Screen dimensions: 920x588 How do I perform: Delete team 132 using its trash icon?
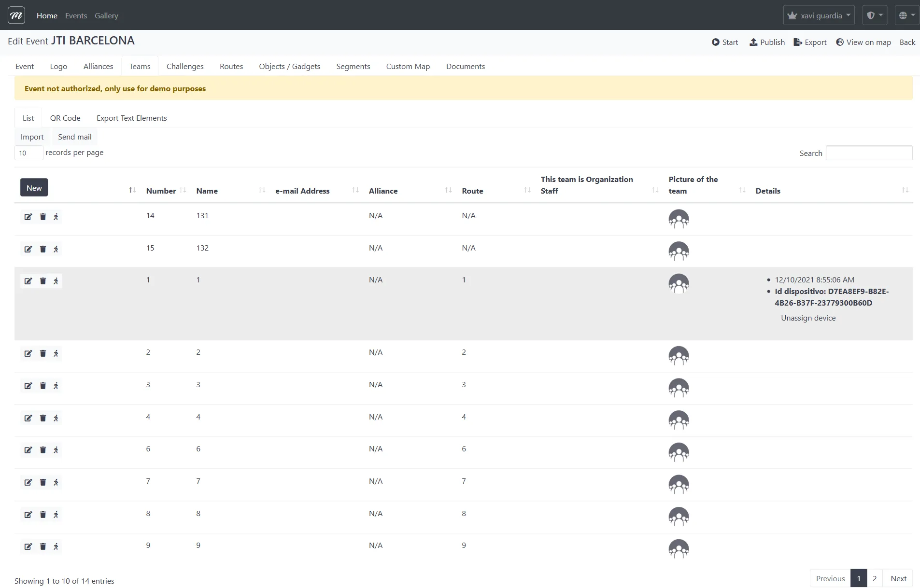click(42, 249)
